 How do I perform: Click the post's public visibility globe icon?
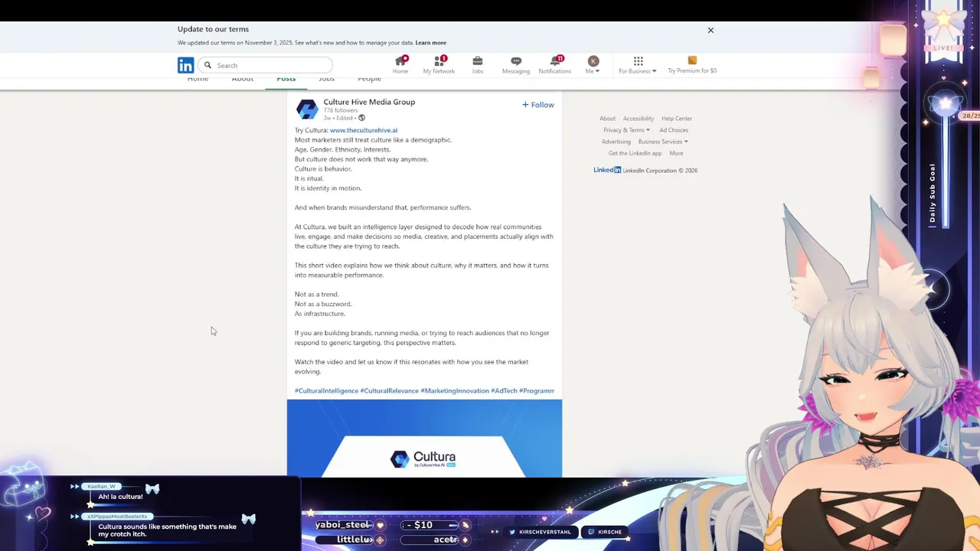(361, 118)
